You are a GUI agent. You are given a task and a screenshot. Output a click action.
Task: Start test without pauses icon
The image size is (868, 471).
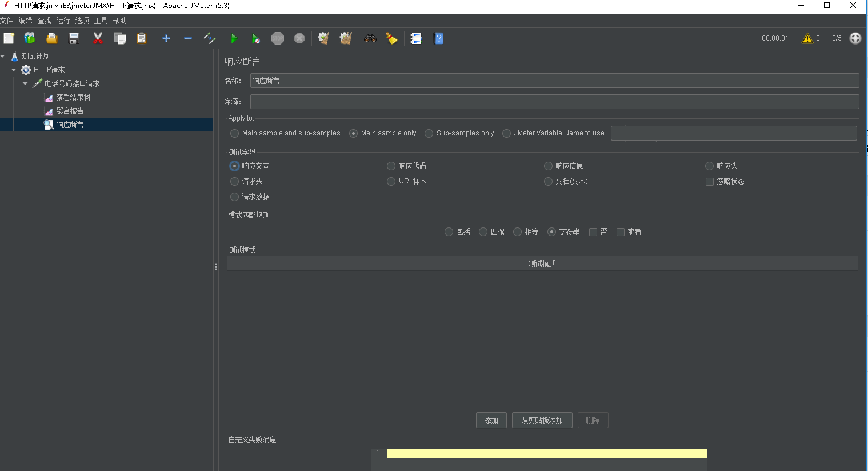(x=255, y=38)
